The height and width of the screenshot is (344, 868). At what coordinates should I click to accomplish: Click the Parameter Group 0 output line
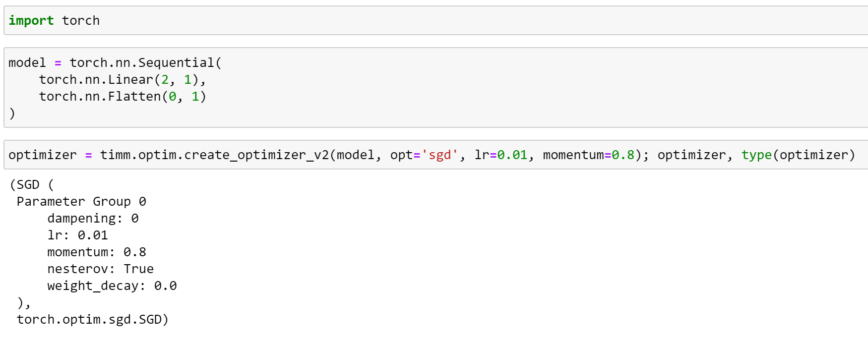[x=81, y=202]
